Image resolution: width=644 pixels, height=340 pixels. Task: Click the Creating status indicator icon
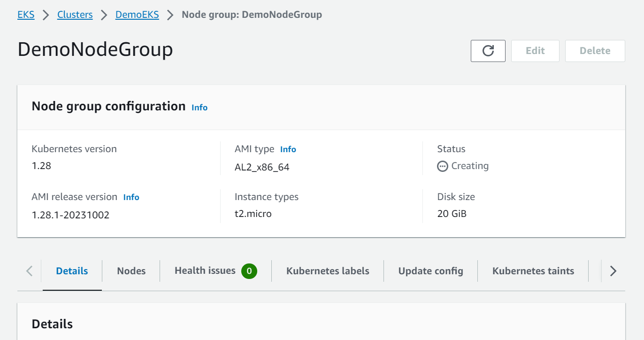pos(442,166)
